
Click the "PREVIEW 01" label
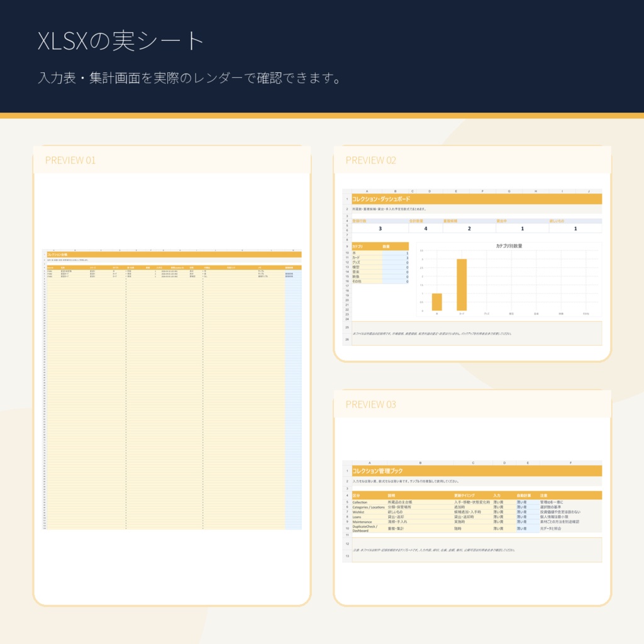click(x=70, y=160)
